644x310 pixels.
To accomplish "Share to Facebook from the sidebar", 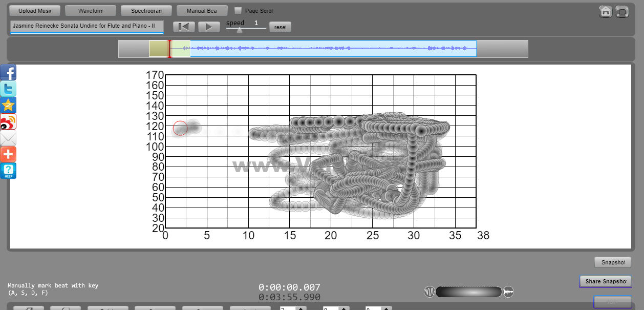I will [x=8, y=73].
